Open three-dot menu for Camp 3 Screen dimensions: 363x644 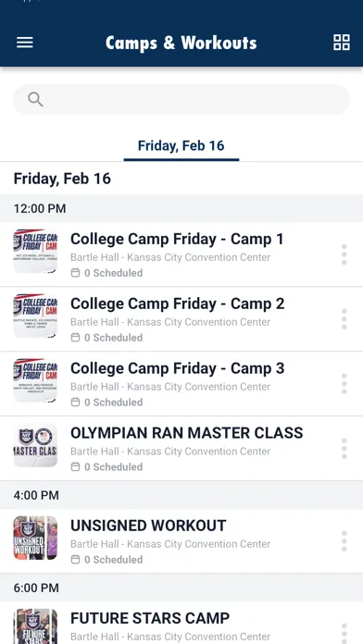[344, 384]
